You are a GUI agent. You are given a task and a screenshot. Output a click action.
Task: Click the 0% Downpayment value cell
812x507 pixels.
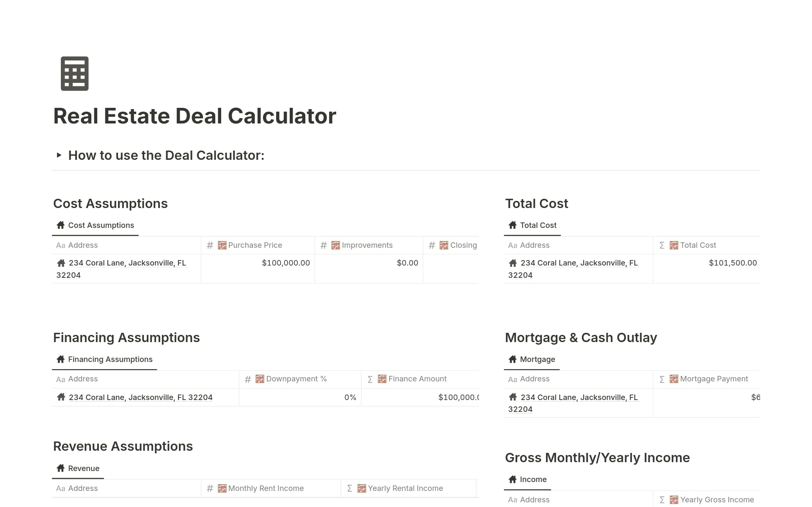tap(350, 397)
